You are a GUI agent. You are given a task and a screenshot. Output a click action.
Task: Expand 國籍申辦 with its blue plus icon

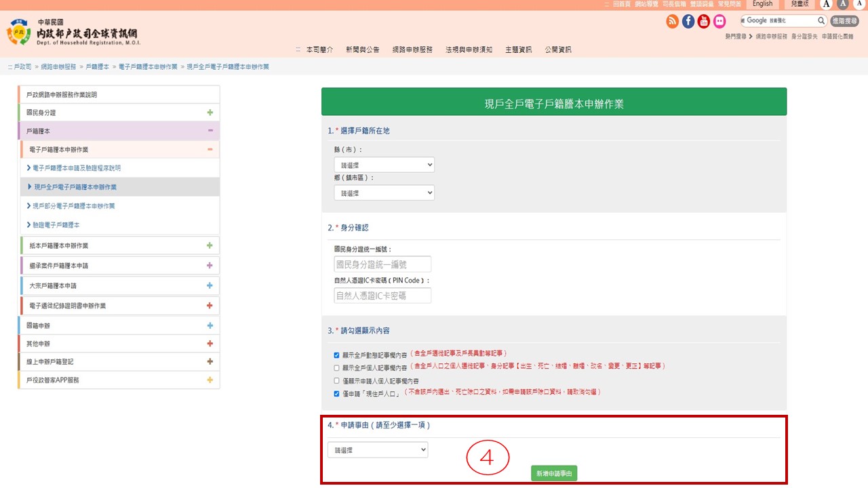[x=210, y=325]
